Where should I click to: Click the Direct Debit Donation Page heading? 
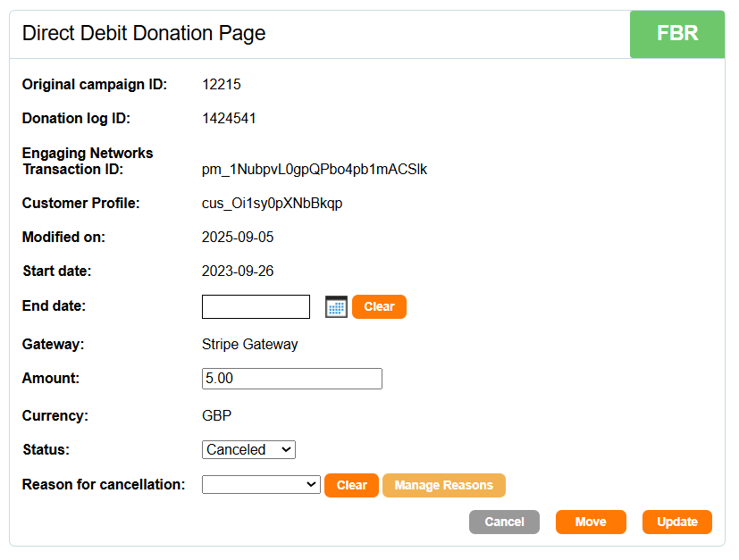point(144,34)
